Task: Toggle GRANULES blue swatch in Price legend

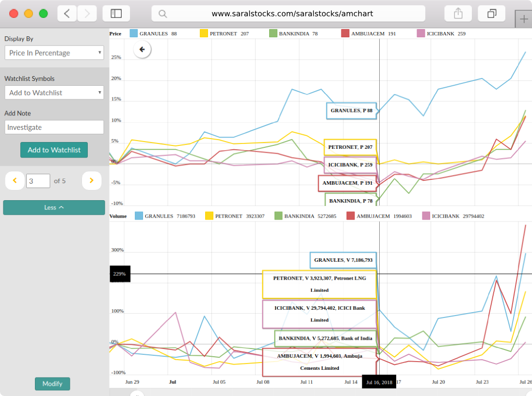Action: pyautogui.click(x=134, y=33)
